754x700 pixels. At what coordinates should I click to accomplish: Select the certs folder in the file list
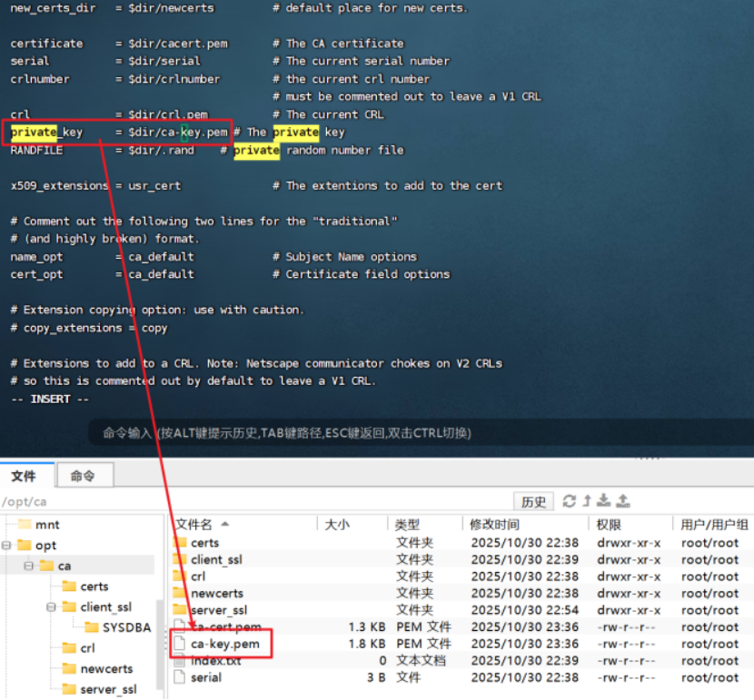461,543
